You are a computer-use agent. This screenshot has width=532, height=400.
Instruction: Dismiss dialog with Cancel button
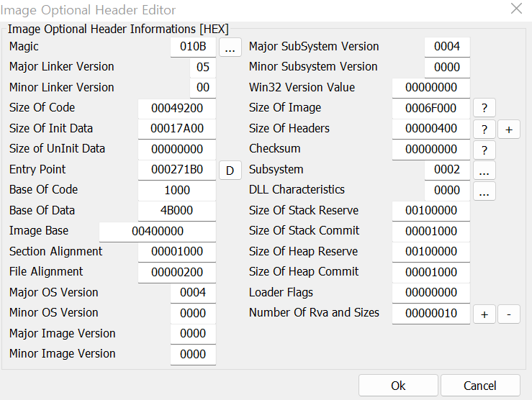click(480, 386)
